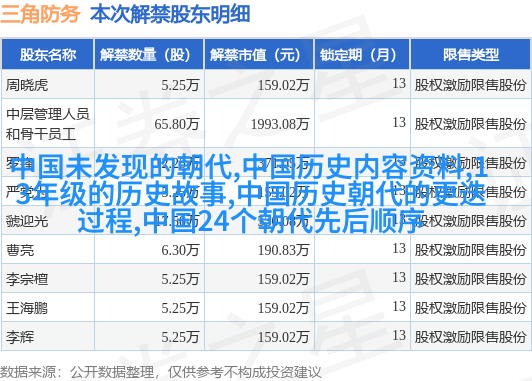Viewport: 532px width, 381px height.
Task: Click the 190.83万 market value cell
Action: coord(283,250)
